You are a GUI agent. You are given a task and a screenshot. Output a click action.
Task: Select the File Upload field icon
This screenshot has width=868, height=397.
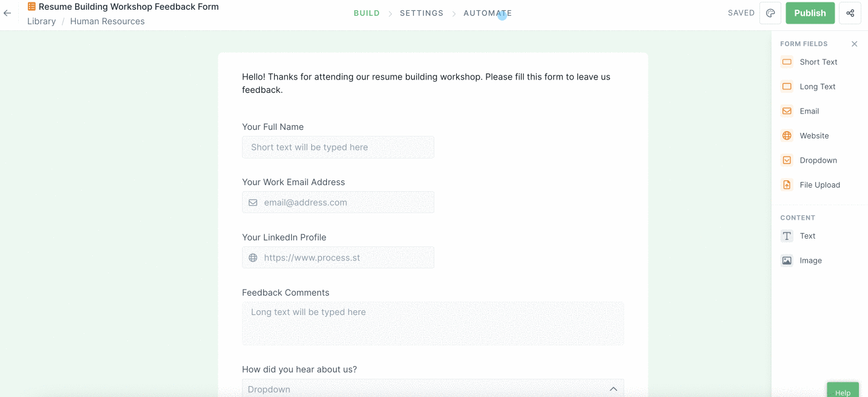point(787,185)
